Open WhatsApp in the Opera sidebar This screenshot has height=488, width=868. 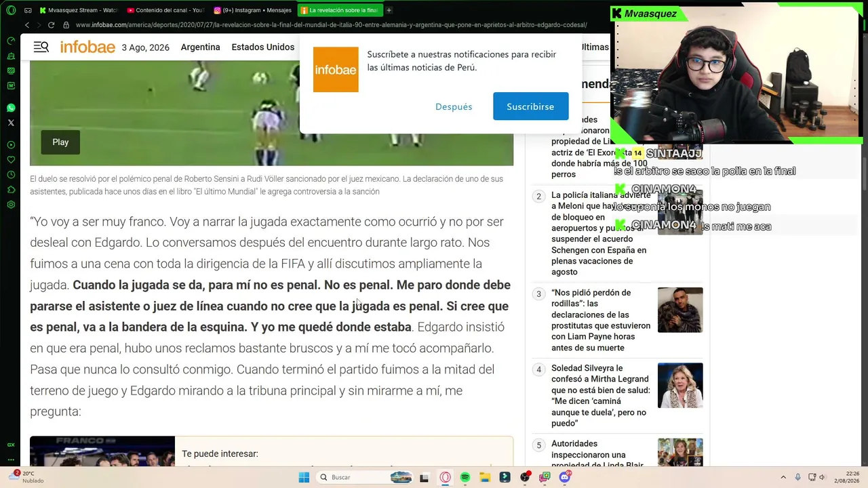11,108
